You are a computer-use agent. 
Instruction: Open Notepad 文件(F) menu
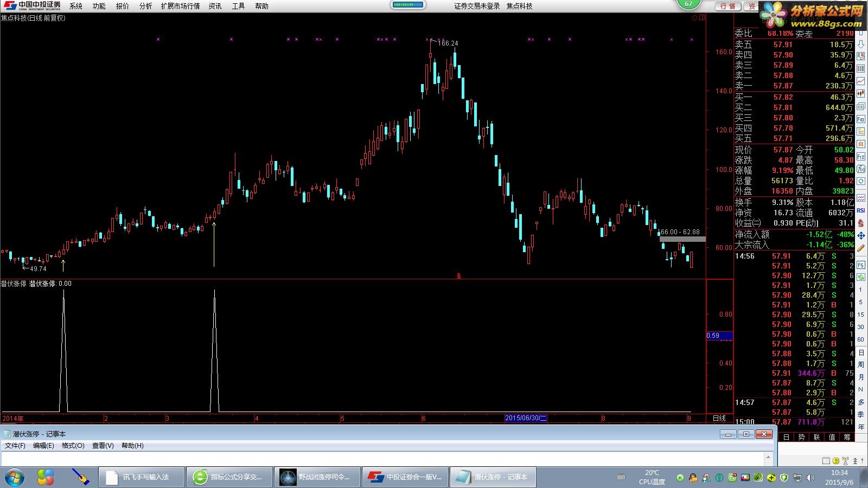tap(15, 446)
